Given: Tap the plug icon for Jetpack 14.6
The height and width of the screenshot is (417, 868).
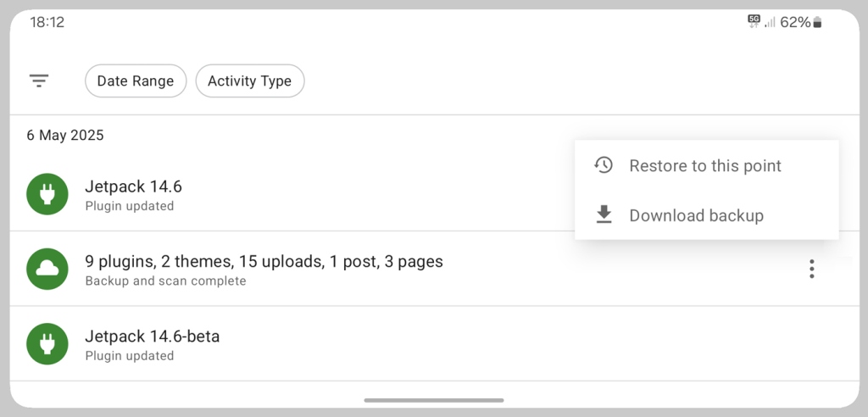Looking at the screenshot, I should click(x=47, y=194).
